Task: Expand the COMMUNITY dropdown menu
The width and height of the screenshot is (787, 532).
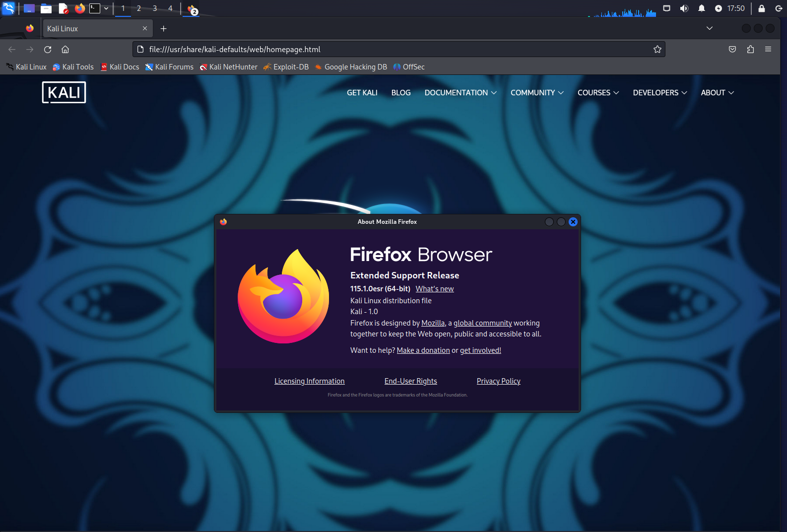Action: click(x=537, y=93)
